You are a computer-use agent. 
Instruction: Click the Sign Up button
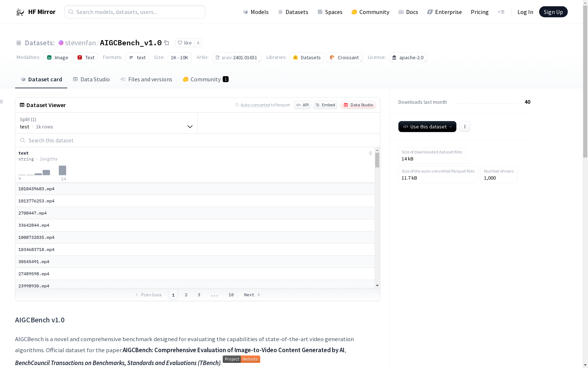(x=553, y=12)
